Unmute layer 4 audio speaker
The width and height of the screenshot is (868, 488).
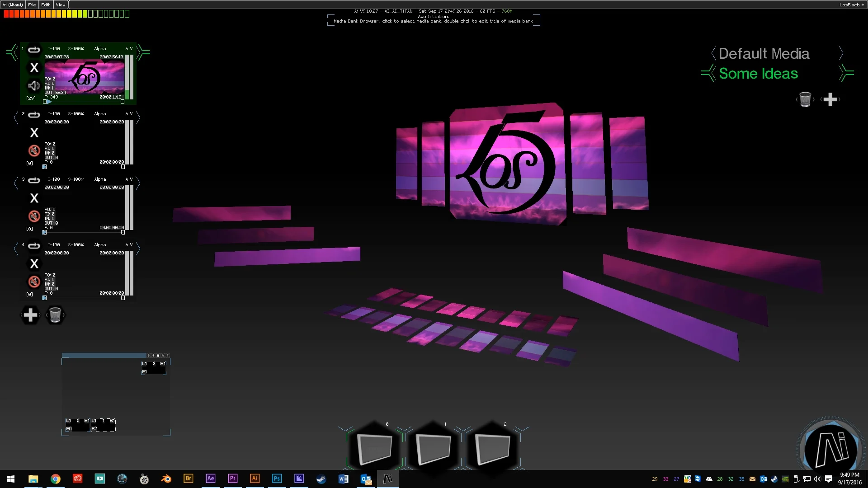point(34,282)
